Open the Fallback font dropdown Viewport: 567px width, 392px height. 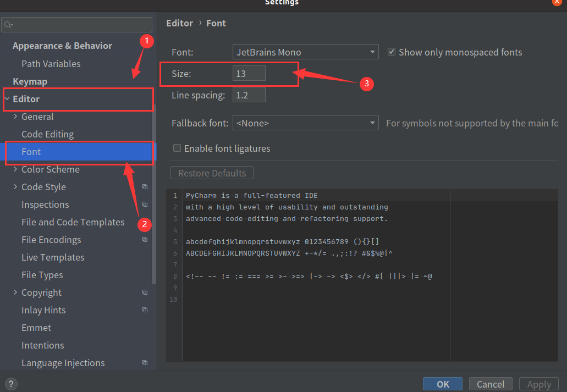[306, 123]
